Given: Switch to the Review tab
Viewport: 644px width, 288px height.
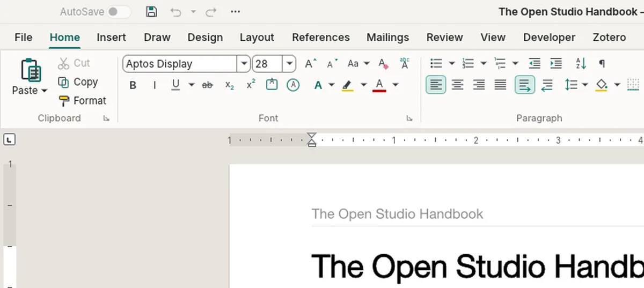Looking at the screenshot, I should coord(444,38).
